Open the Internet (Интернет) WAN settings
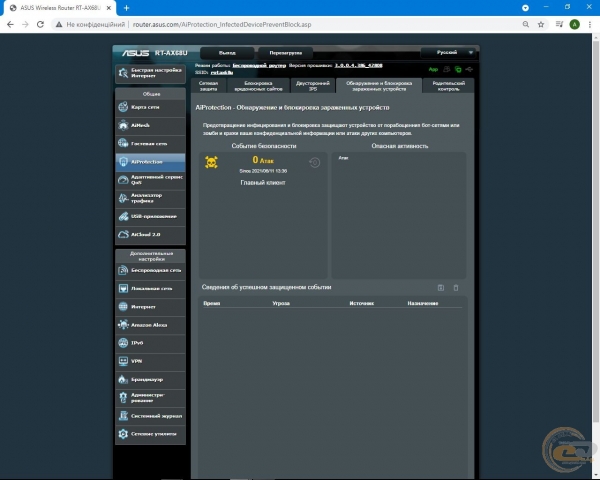600x480 pixels. pyautogui.click(x=150, y=307)
